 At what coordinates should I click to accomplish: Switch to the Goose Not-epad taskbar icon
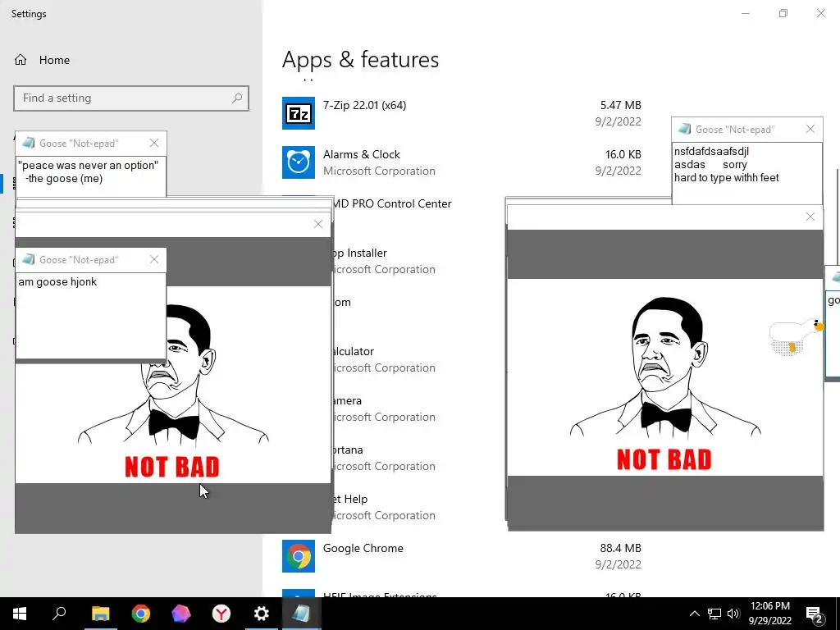point(301,614)
